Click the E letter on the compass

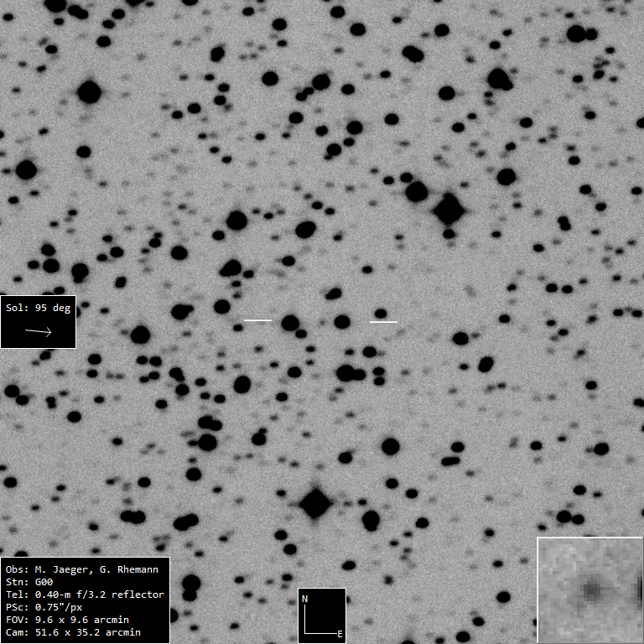pos(339,634)
